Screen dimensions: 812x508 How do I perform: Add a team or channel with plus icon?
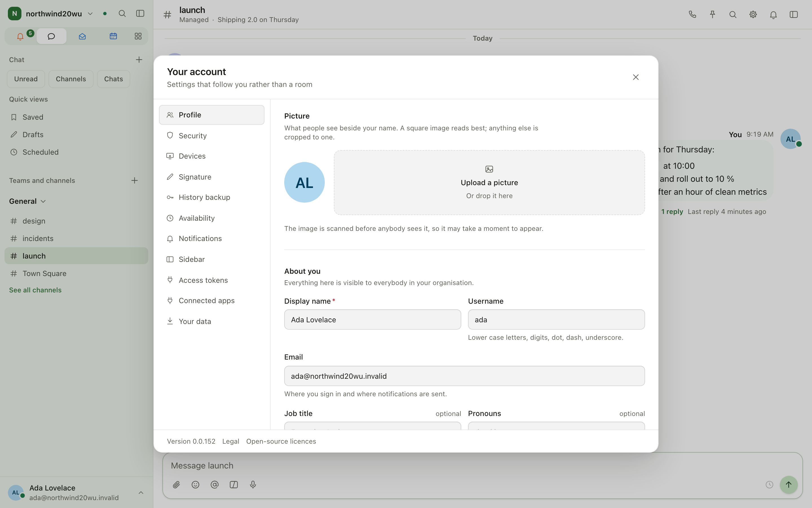coord(134,181)
